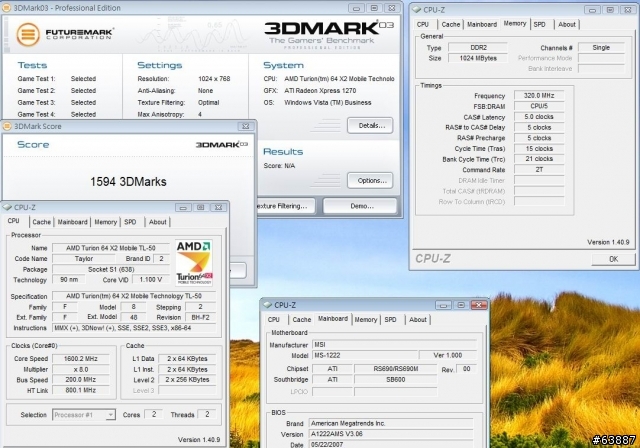Viewport: 640px width, 448px height.
Task: Click the memory Size 1024 MBytes field
Action: [x=478, y=58]
